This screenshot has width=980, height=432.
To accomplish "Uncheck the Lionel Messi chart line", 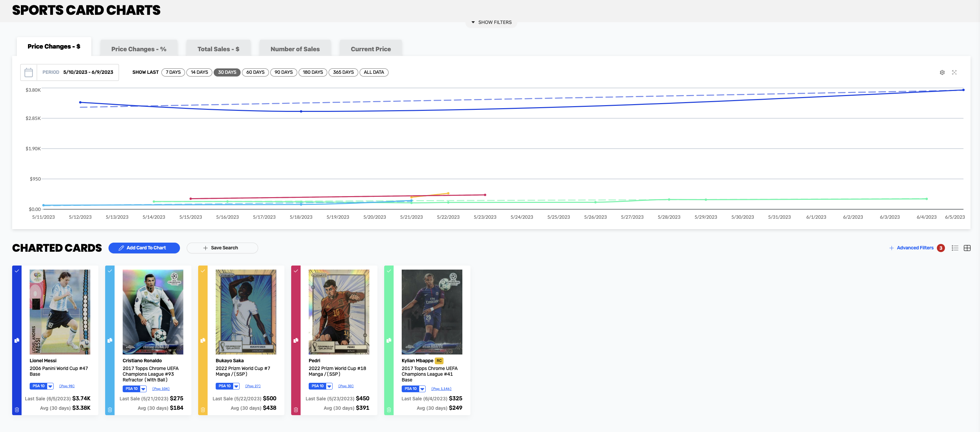I will 17,271.
